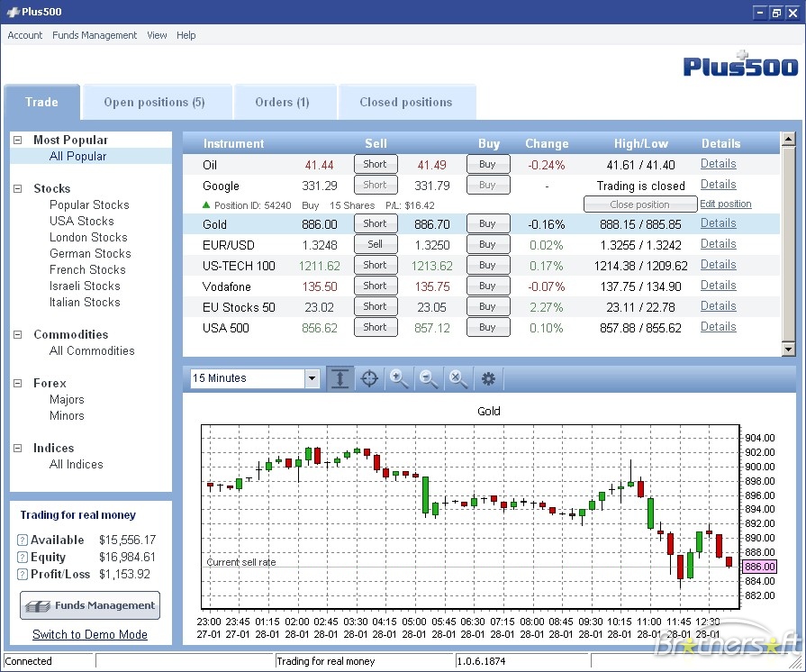Toggle the vertical auto-scale chart tool

tap(340, 378)
